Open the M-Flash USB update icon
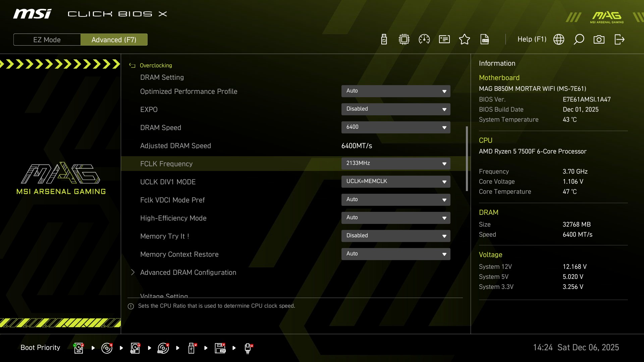This screenshot has width=644, height=362. tap(384, 40)
